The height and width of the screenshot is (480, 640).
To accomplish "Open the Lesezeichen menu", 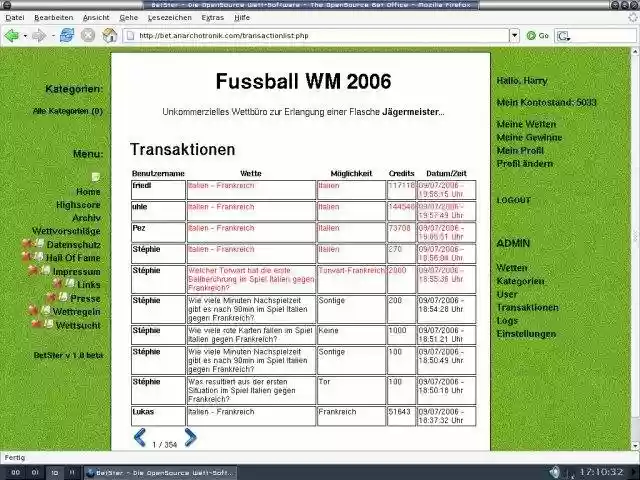I will click(x=170, y=18).
